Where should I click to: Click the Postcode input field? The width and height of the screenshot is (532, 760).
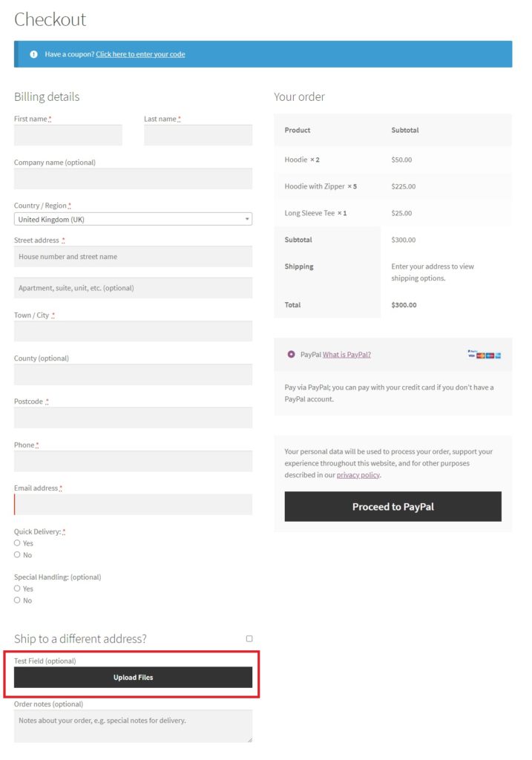(x=133, y=418)
